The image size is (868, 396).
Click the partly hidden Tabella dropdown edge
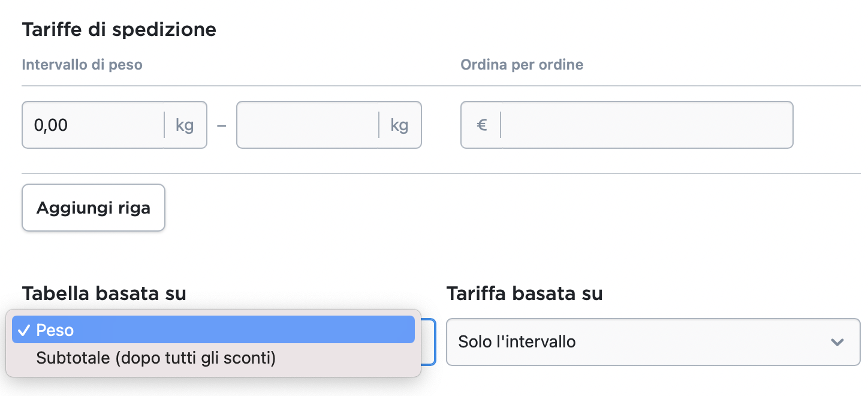click(x=429, y=342)
